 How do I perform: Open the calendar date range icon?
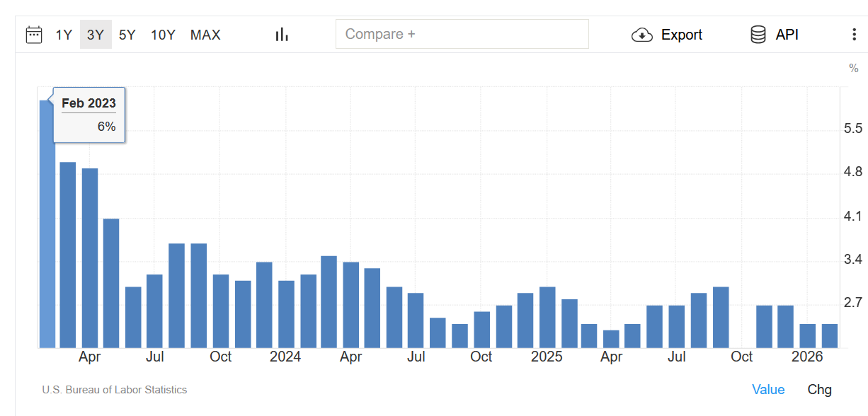(34, 35)
